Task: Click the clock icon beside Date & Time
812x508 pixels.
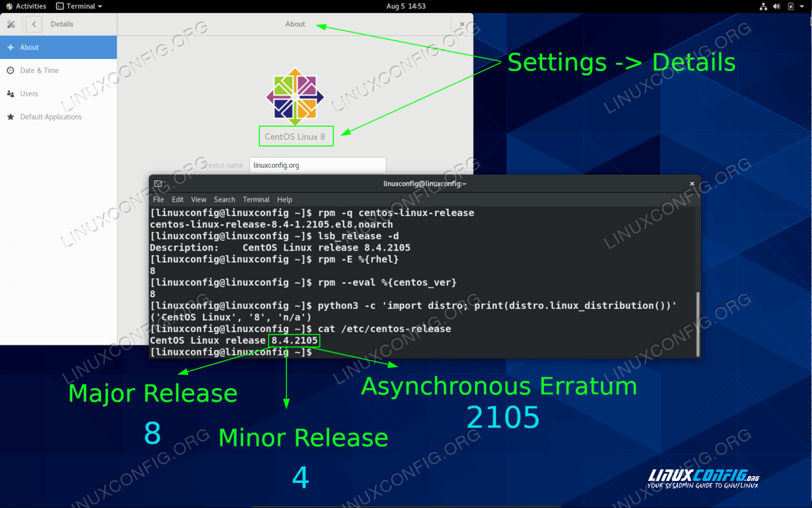Action: (x=10, y=70)
